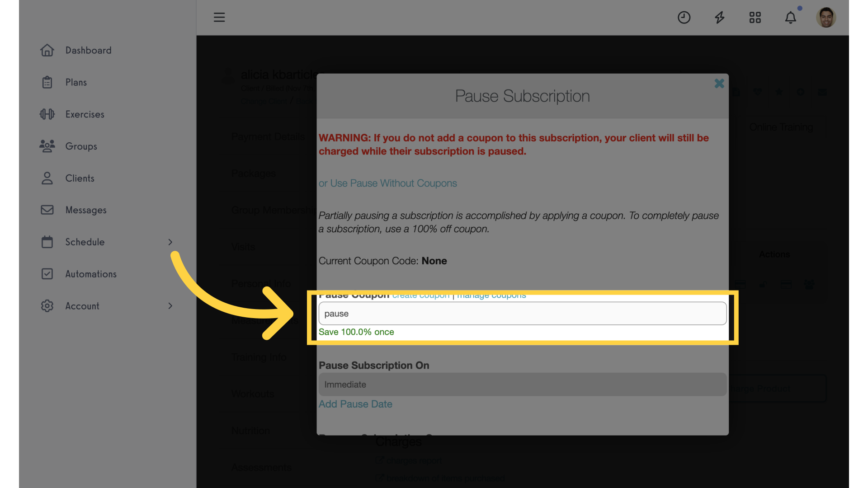Expand the Schedule menu item
Screen dimensions: 868x488
click(170, 242)
